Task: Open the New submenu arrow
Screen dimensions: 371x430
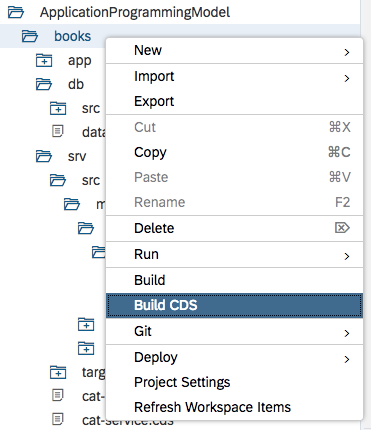Action: click(x=347, y=52)
